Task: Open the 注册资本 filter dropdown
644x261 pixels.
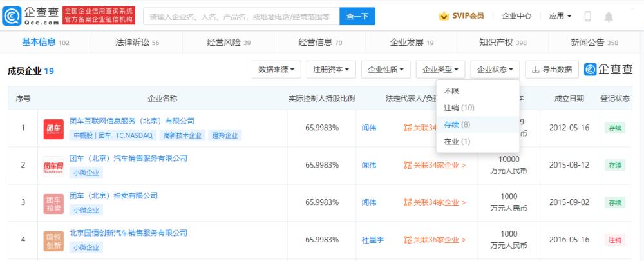Action: (x=331, y=70)
